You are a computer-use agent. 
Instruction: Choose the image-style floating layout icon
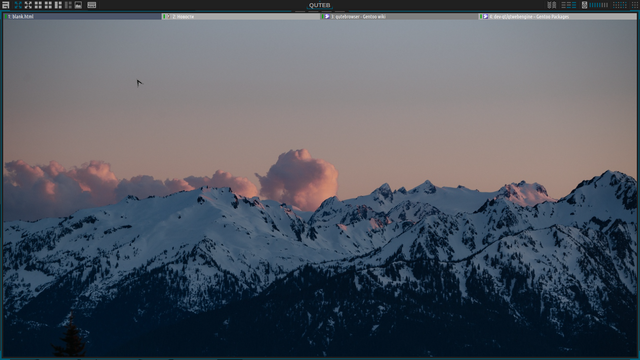(x=78, y=5)
